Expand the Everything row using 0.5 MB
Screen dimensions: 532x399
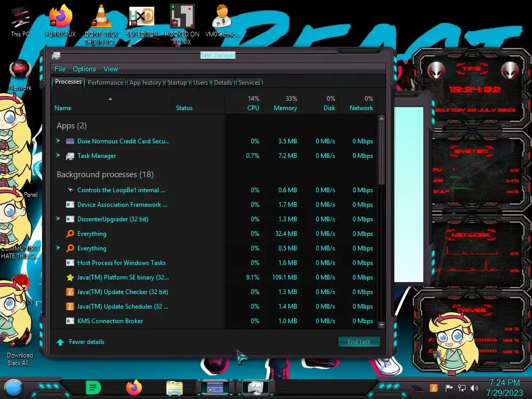point(58,248)
